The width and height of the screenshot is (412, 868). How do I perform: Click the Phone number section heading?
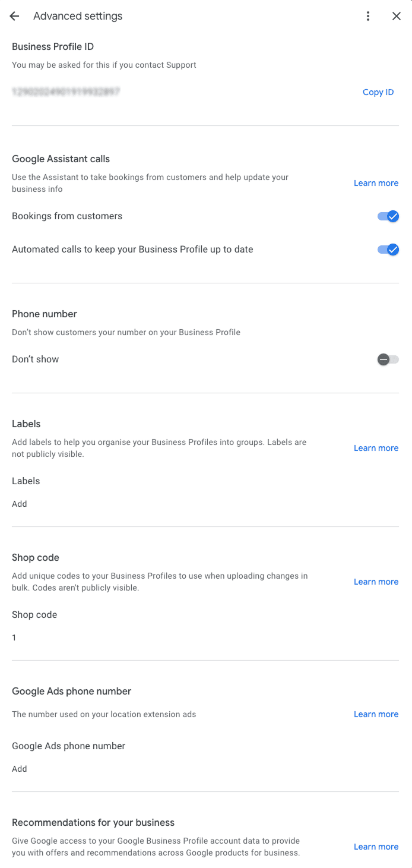[45, 314]
